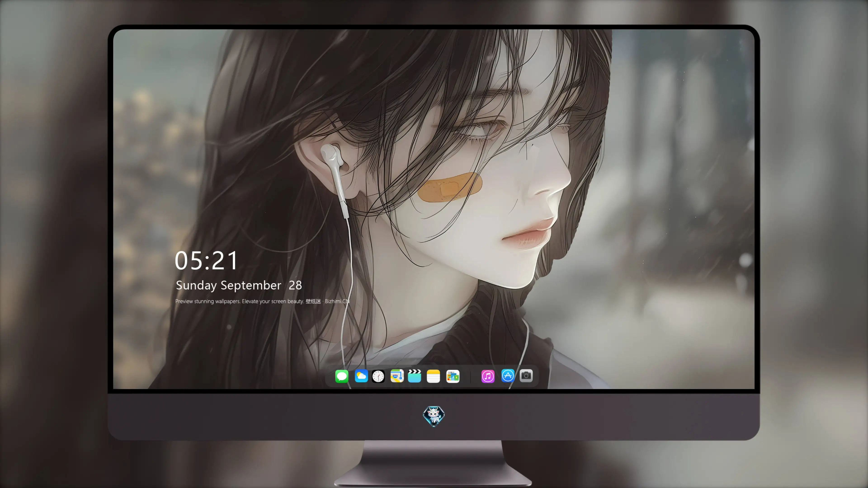The height and width of the screenshot is (488, 868).
Task: Open the Clock app in dock
Action: click(x=378, y=376)
